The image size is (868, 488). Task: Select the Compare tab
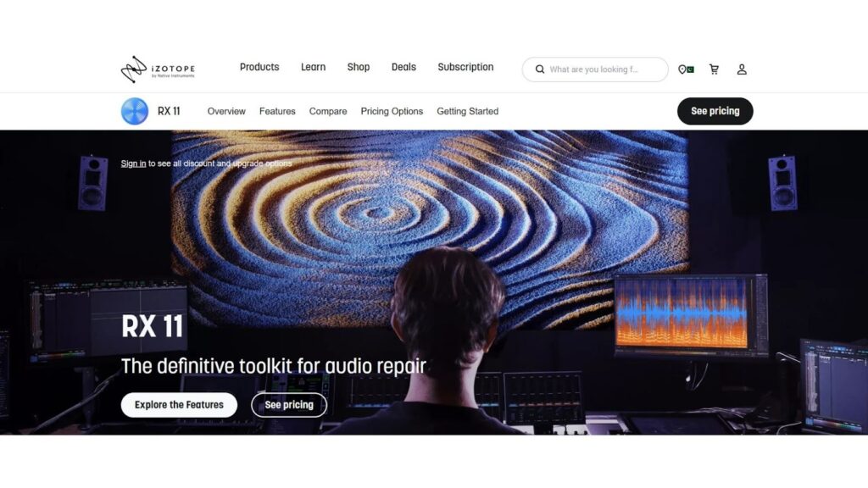pos(328,111)
